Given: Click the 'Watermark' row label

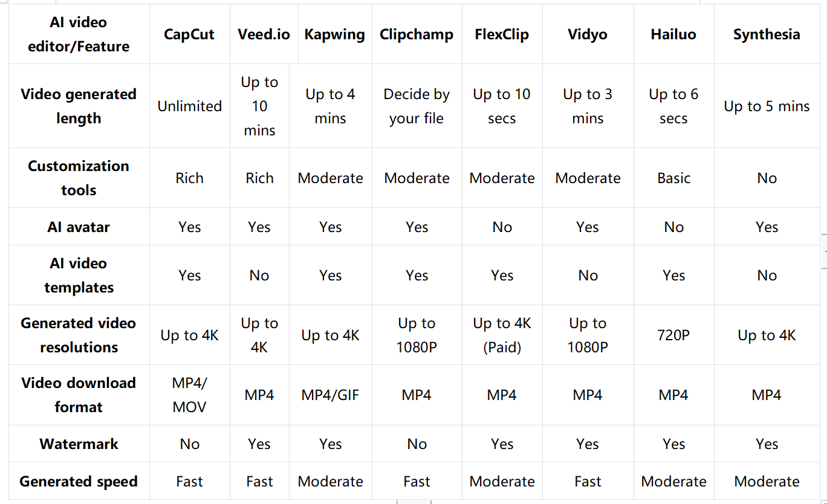Looking at the screenshot, I should click(79, 444).
